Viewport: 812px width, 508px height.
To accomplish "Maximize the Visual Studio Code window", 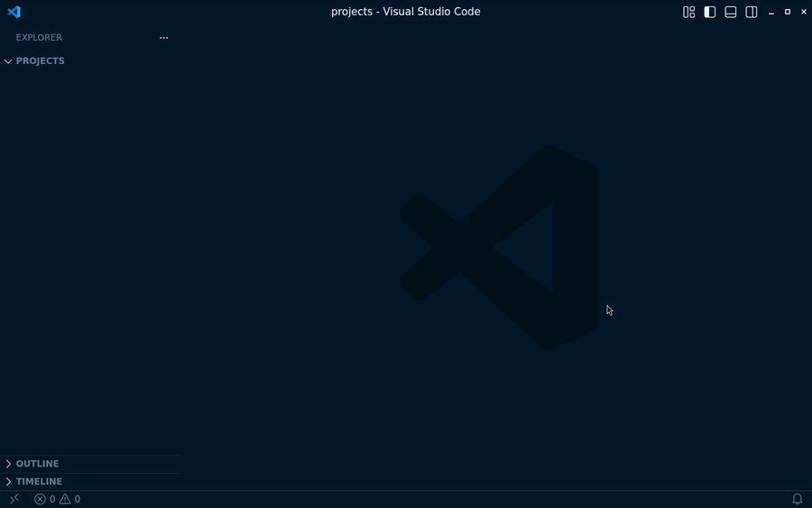I will point(788,12).
